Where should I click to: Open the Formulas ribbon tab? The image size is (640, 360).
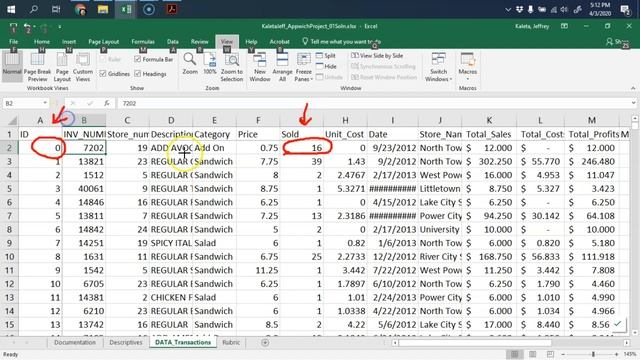pyautogui.click(x=143, y=42)
